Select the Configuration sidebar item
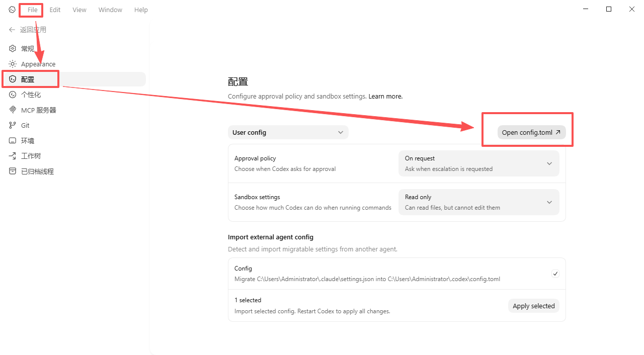Screen dimensions: 644x355 pos(28,79)
